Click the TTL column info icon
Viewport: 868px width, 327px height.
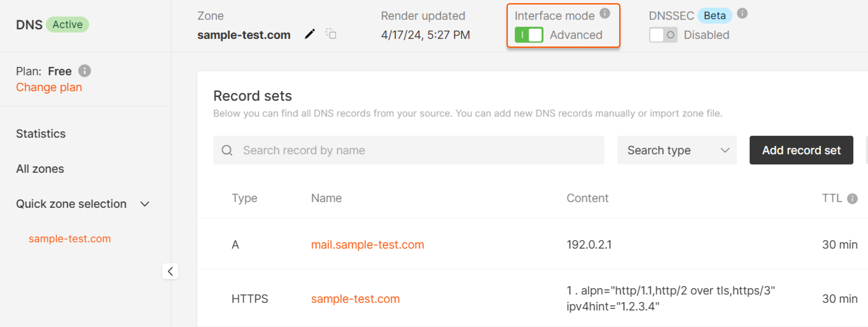tap(853, 198)
